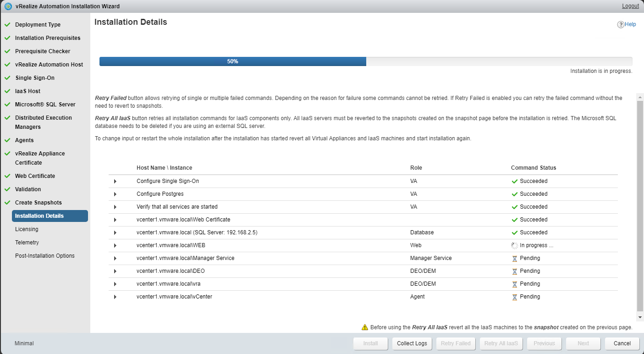The image size is (644, 354).
Task: Click the yellow warning triangle icon
Action: [365, 327]
